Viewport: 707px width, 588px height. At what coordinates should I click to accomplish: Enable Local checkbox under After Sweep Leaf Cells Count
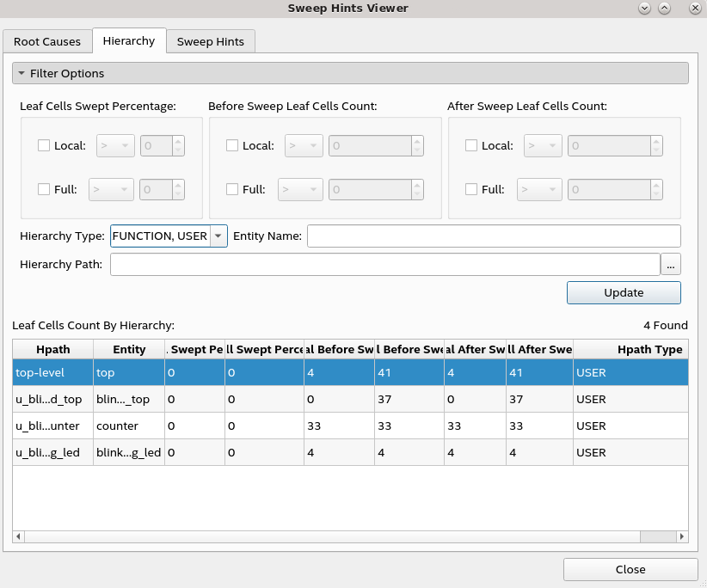coord(471,146)
